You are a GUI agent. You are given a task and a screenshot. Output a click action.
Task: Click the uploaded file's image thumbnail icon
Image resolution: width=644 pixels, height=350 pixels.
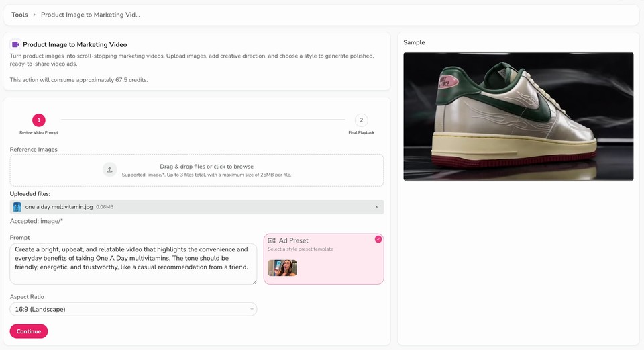(x=17, y=207)
